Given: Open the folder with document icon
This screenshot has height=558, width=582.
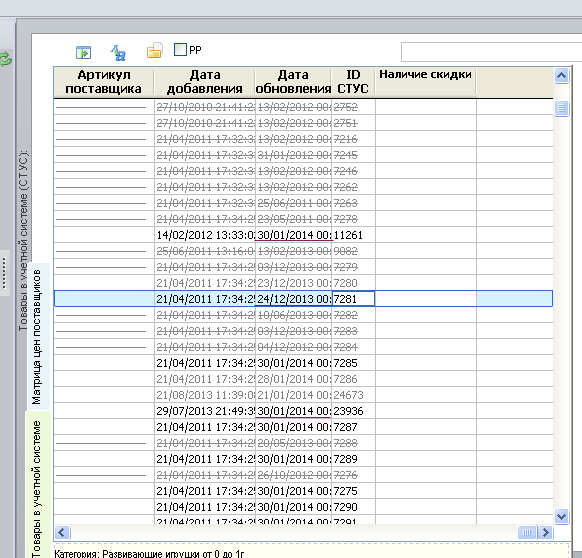Looking at the screenshot, I should click(x=154, y=50).
